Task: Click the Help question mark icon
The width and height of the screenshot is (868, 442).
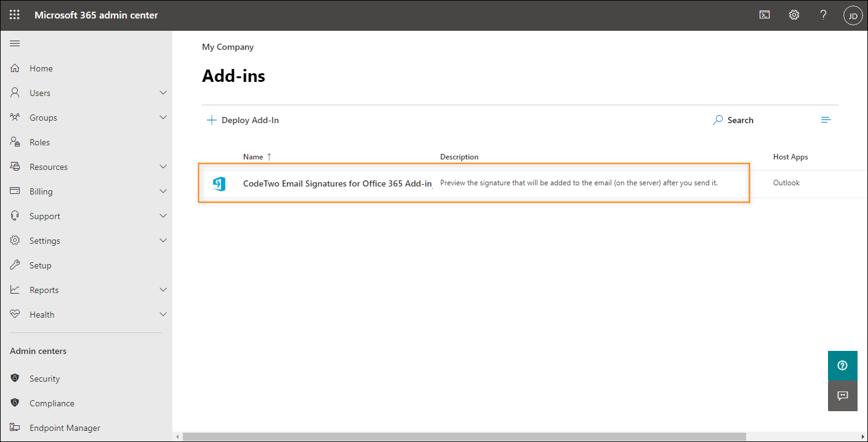Action: coord(823,14)
